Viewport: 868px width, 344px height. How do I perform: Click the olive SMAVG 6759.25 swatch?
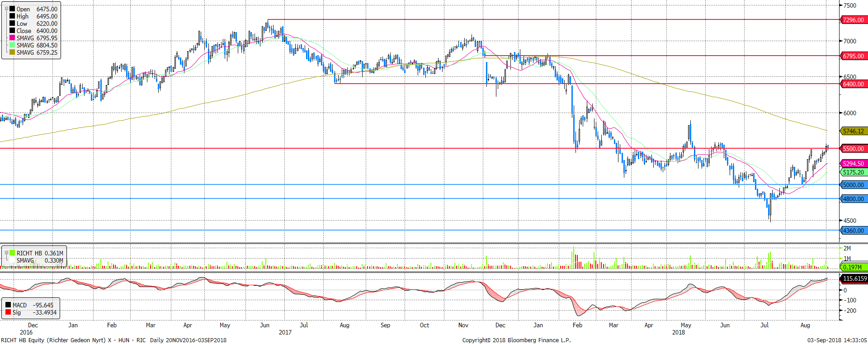12,52
